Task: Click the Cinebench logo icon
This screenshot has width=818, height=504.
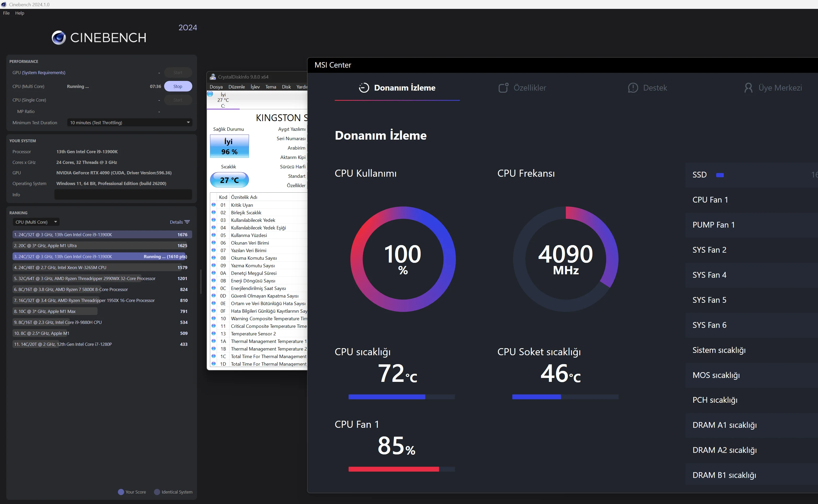Action: pyautogui.click(x=59, y=38)
